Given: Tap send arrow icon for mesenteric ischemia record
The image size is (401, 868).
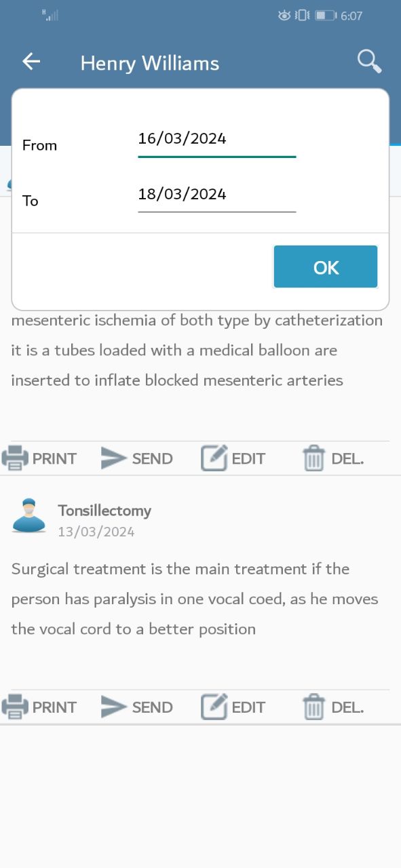Looking at the screenshot, I should 114,458.
